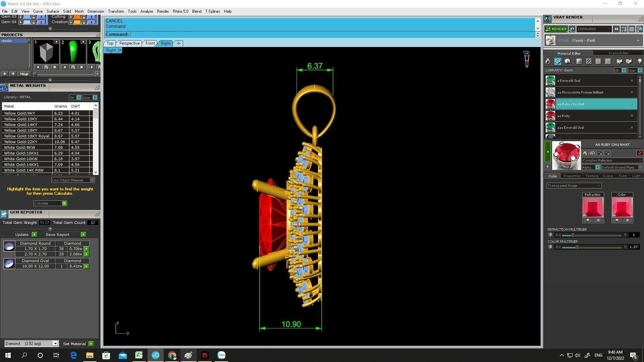Adjust the Color Multiplier slider

[x=577, y=247]
